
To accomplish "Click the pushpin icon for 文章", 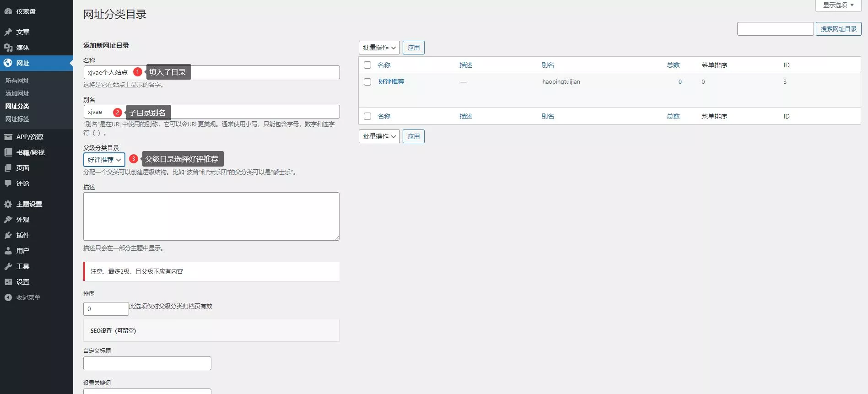I will 8,32.
